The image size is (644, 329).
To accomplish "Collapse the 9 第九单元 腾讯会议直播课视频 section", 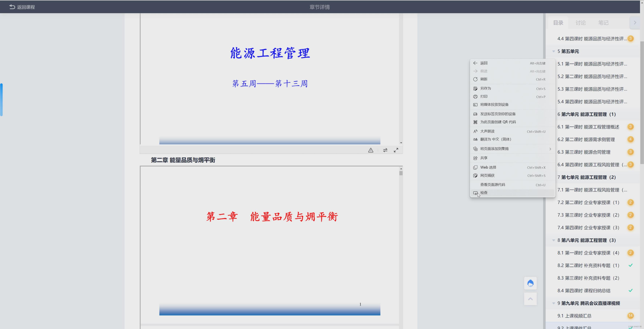I will click(554, 303).
